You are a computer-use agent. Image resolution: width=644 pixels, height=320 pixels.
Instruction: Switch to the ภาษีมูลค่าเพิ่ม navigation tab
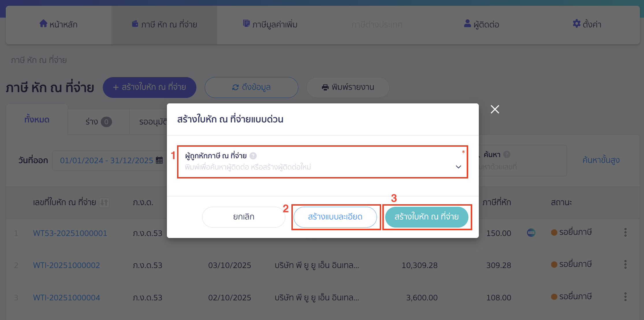(270, 25)
